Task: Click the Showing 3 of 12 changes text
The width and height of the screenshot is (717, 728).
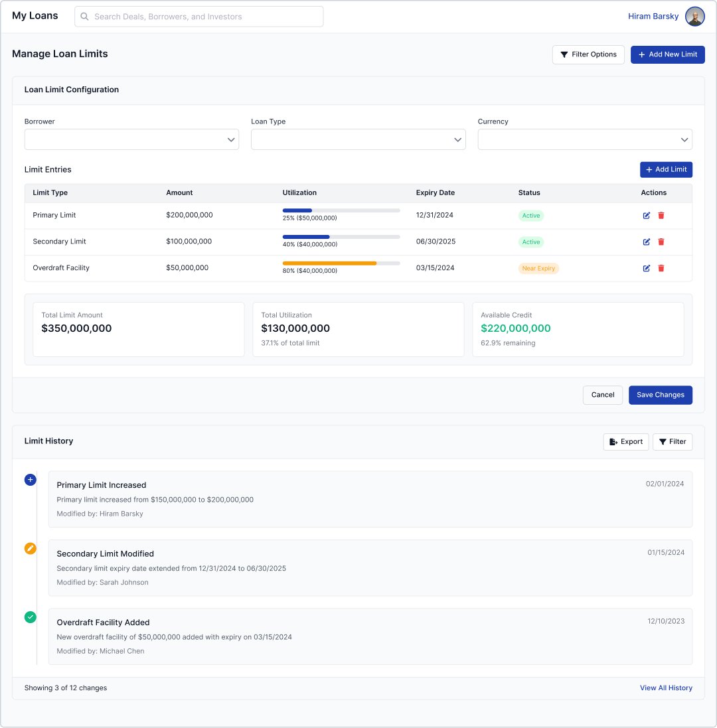Action: pyautogui.click(x=66, y=688)
